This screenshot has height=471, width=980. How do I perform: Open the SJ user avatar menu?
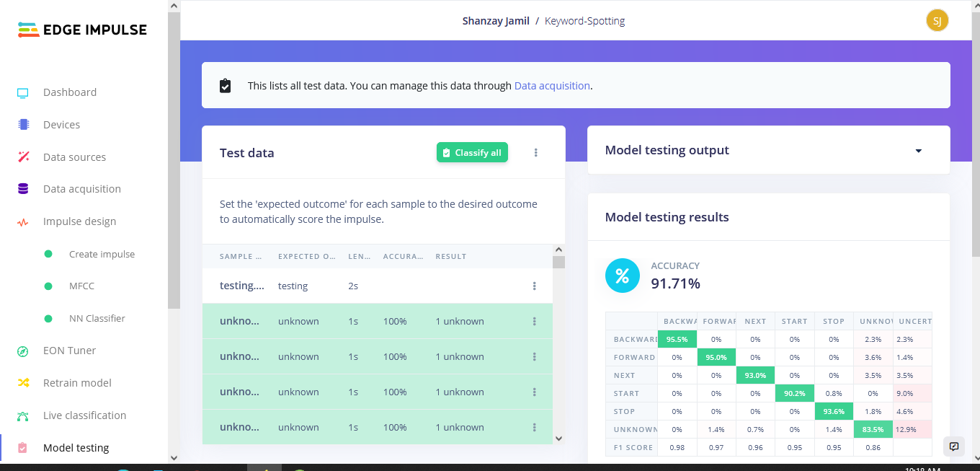tap(937, 21)
